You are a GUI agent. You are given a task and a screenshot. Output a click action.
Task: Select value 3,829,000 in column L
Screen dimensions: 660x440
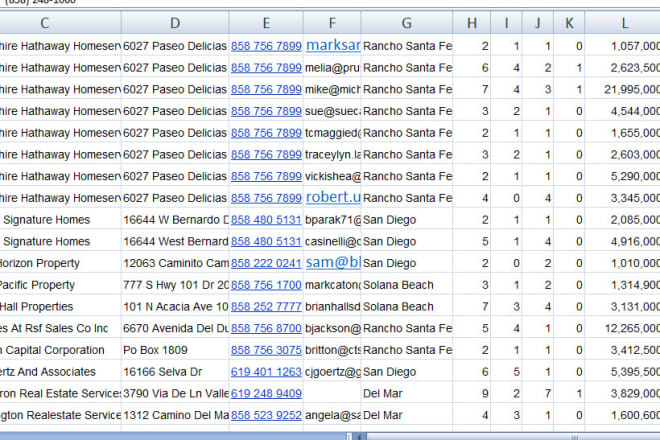tap(623, 394)
